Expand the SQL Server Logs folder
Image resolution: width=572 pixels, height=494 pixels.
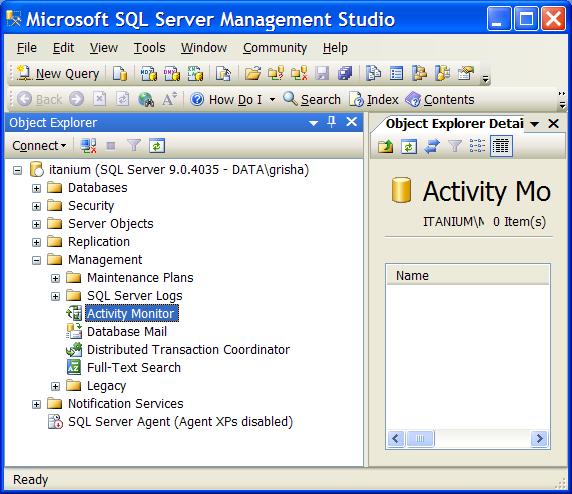pos(55,296)
